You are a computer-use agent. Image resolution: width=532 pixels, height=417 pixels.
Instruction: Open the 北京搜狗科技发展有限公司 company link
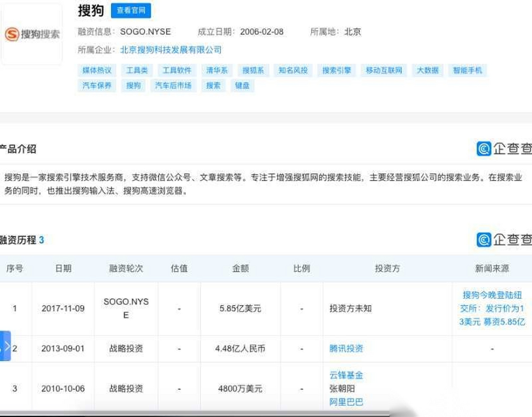pos(171,50)
